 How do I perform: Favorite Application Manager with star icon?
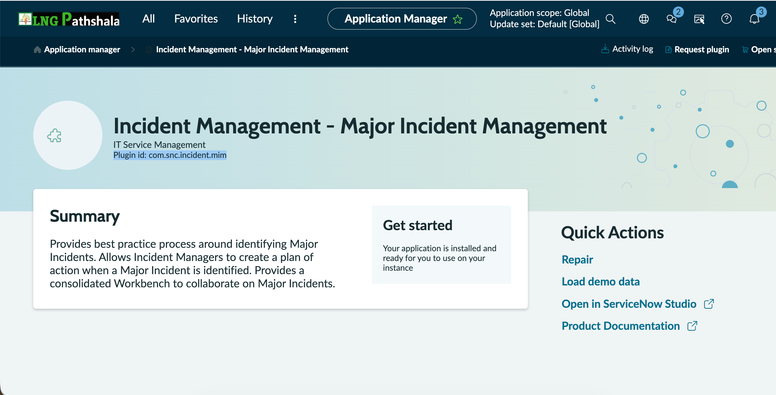pos(458,19)
